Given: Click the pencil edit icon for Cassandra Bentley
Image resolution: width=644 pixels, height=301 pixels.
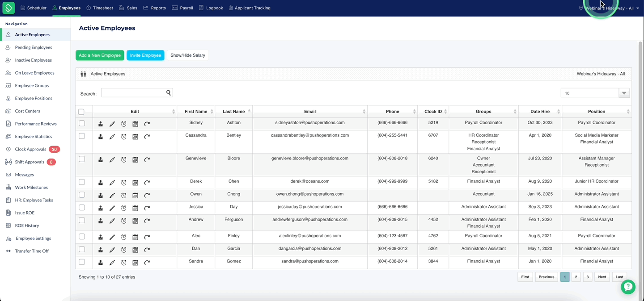Looking at the screenshot, I should pos(112,137).
